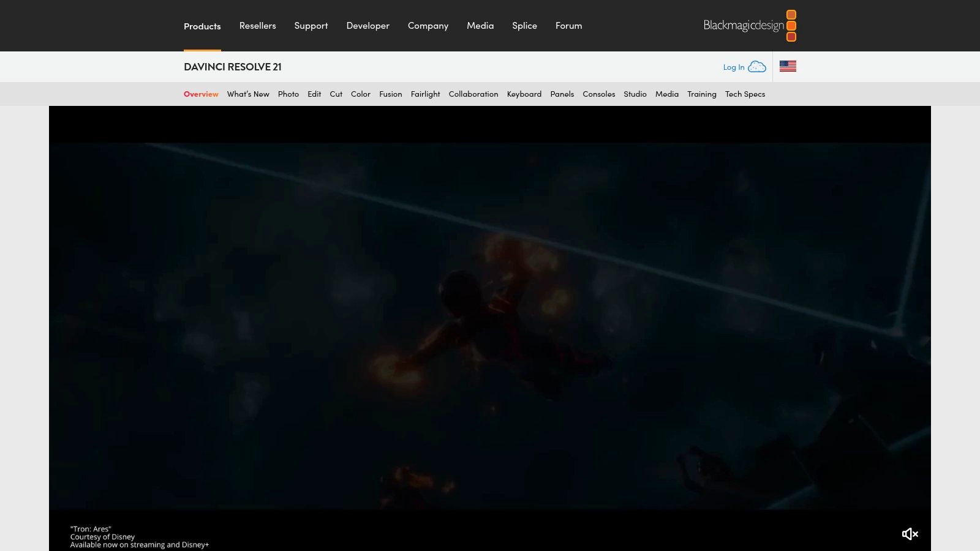Open the Support menu item

[x=311, y=26]
